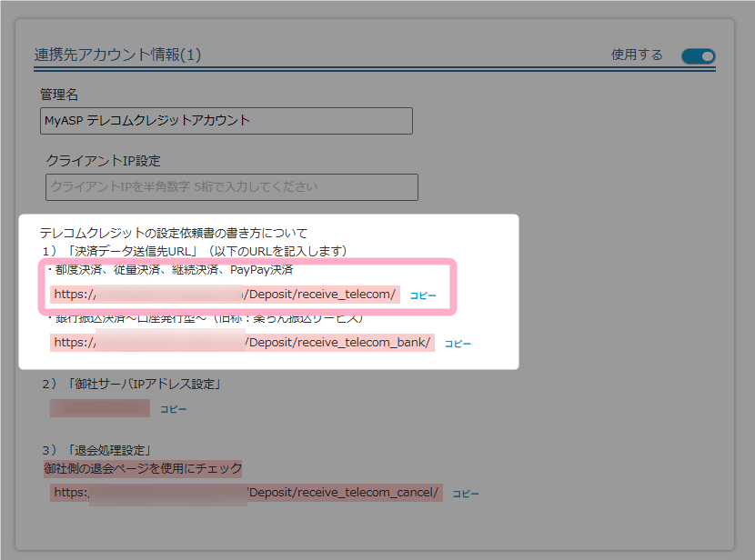Image resolution: width=755 pixels, height=560 pixels.
Task: Click the 3）「退会処理設定」 heading
Action: (x=96, y=450)
